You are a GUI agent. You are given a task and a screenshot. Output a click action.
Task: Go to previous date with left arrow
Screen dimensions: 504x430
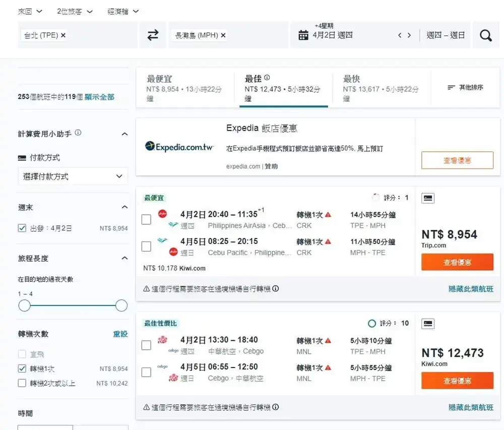click(x=400, y=35)
